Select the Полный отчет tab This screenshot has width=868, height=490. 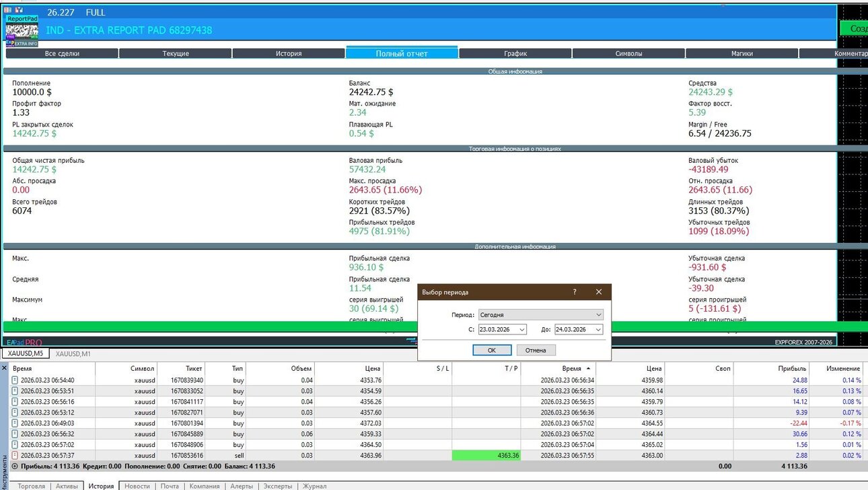pos(402,53)
